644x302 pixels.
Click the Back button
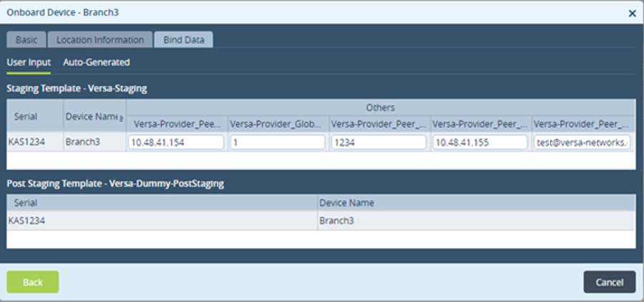click(33, 282)
